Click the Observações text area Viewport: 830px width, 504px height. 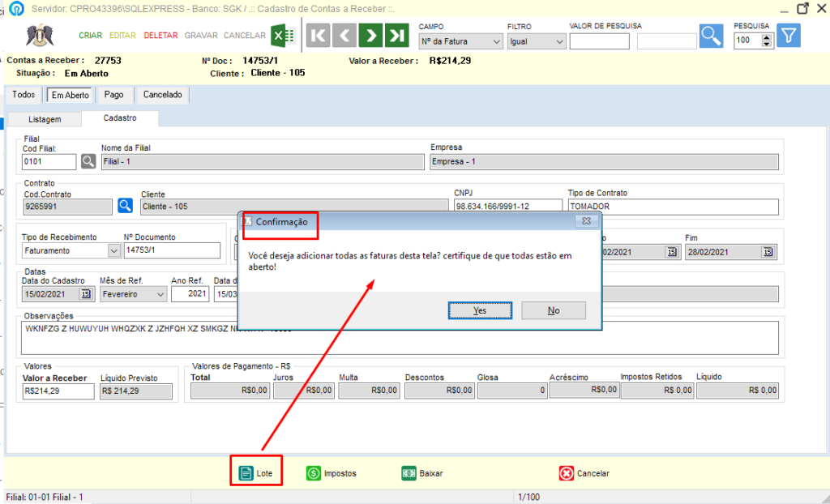(400, 338)
